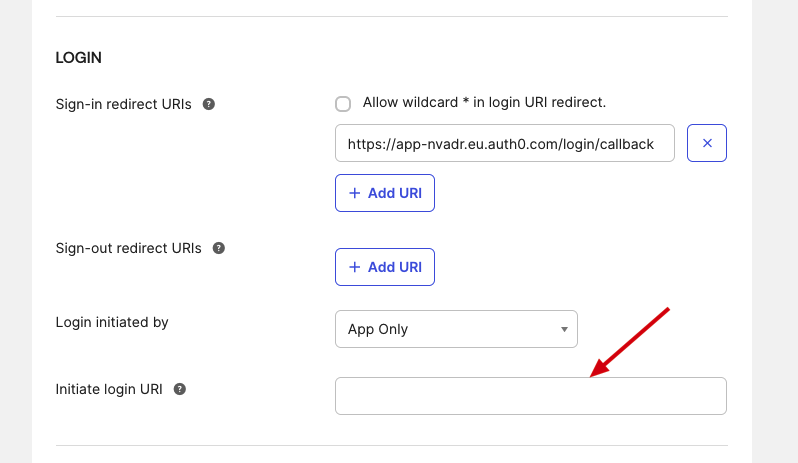
Task: Click the 'Sign-in redirect URIs' label text
Action: pyautogui.click(x=125, y=104)
